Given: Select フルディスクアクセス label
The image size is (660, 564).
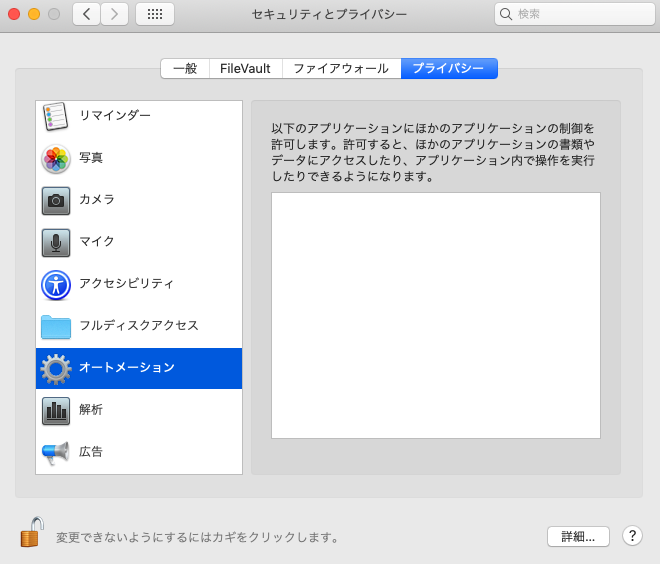Looking at the screenshot, I should [139, 325].
